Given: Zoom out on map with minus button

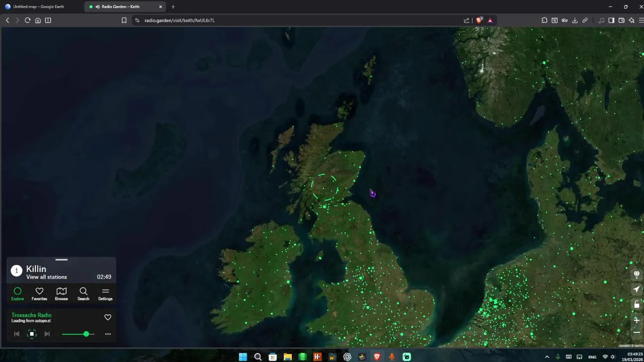Looking at the screenshot, I should coord(636,332).
